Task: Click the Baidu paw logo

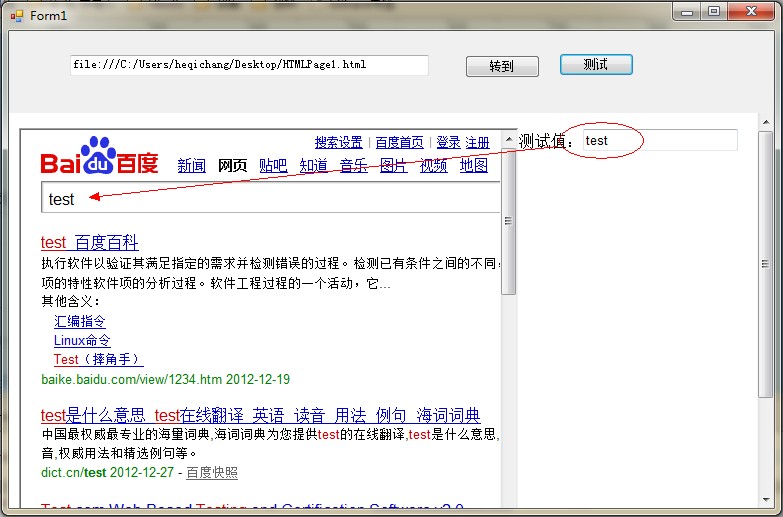Action: click(99, 155)
